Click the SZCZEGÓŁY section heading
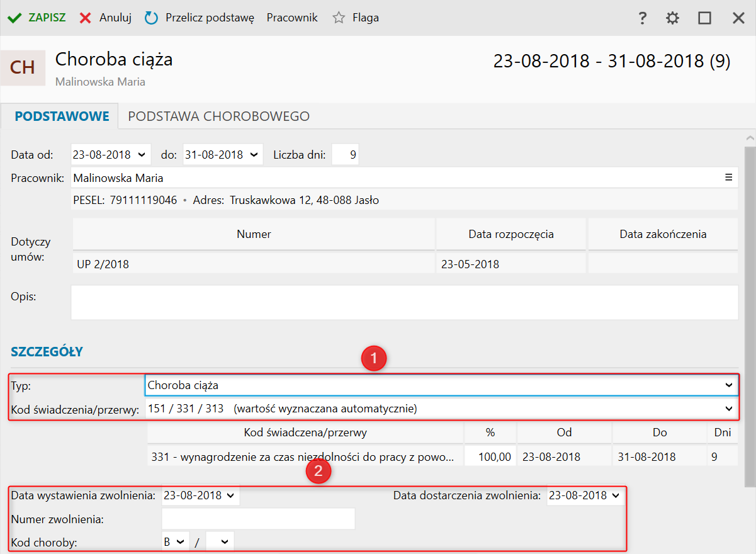This screenshot has height=554, width=756. pyautogui.click(x=47, y=352)
